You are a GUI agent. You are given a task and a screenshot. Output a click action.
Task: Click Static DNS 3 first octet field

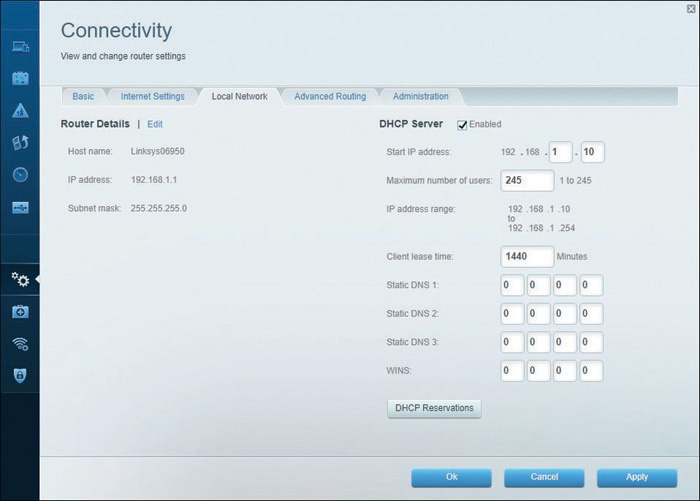coord(512,342)
